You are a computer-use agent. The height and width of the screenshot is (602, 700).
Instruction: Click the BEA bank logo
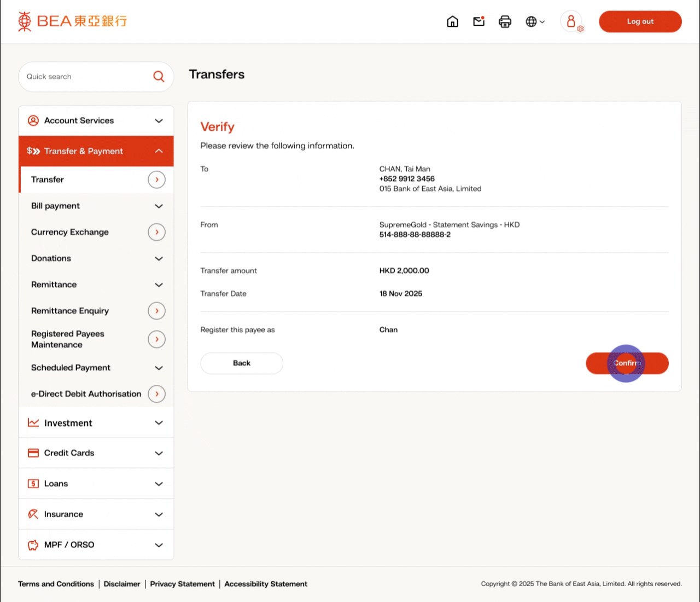tap(72, 21)
